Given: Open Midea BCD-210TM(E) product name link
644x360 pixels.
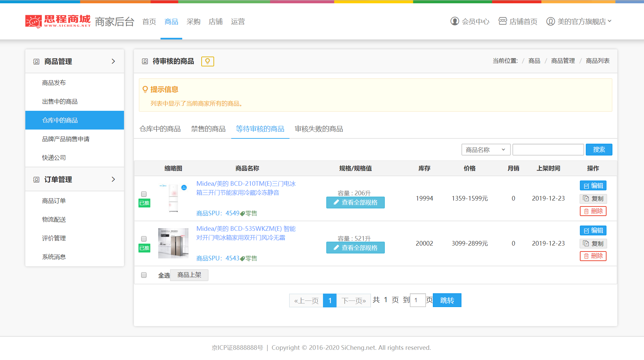Looking at the screenshot, I should tap(246, 188).
